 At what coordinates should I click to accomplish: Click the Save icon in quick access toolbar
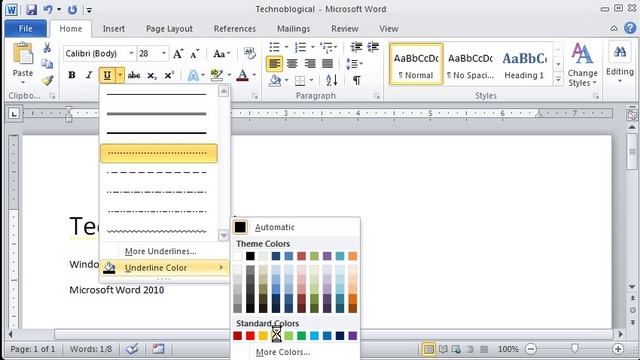point(31,9)
